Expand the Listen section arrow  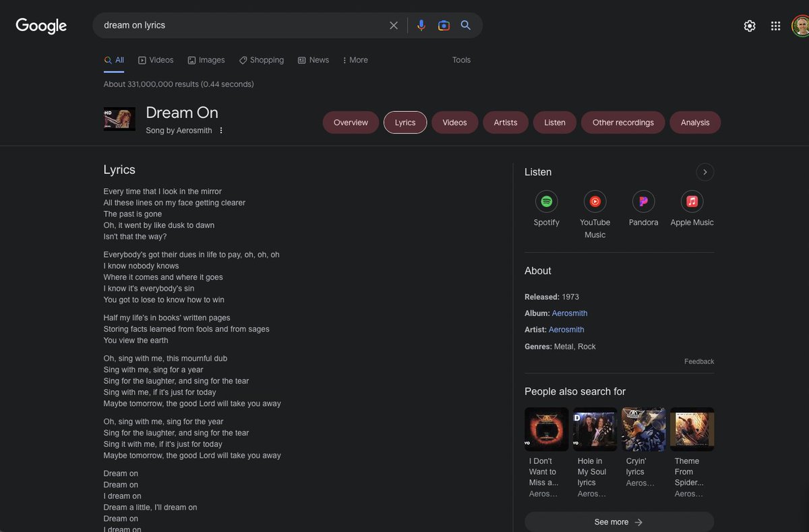(705, 172)
